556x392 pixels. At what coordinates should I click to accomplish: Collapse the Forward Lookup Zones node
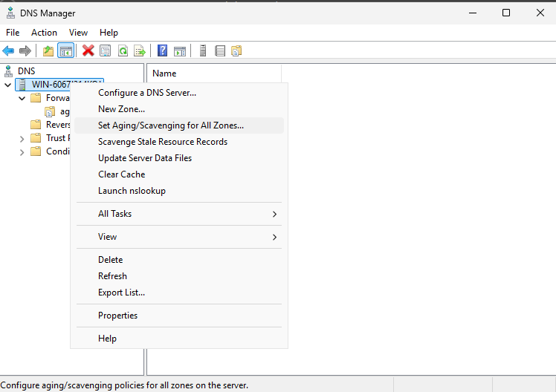pyautogui.click(x=22, y=98)
